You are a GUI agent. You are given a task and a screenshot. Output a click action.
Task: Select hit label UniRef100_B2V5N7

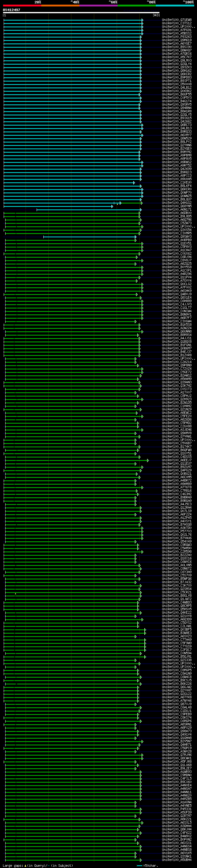[177, 741]
